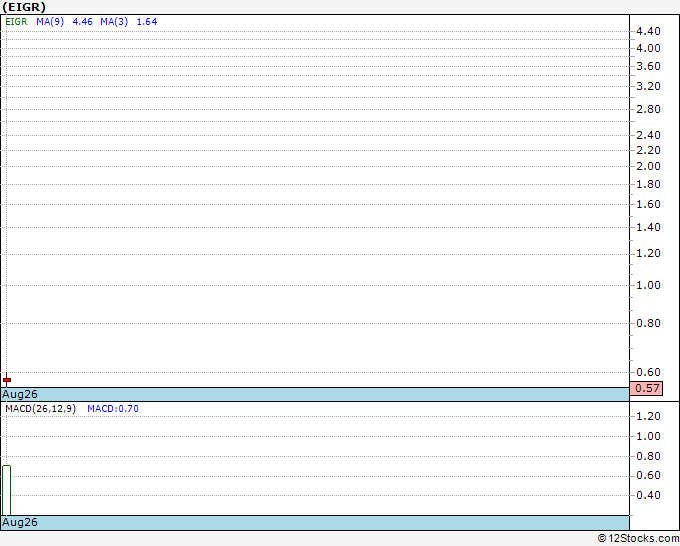Image resolution: width=680 pixels, height=546 pixels.
Task: Click the MACD:0.70 value
Action: 113,409
